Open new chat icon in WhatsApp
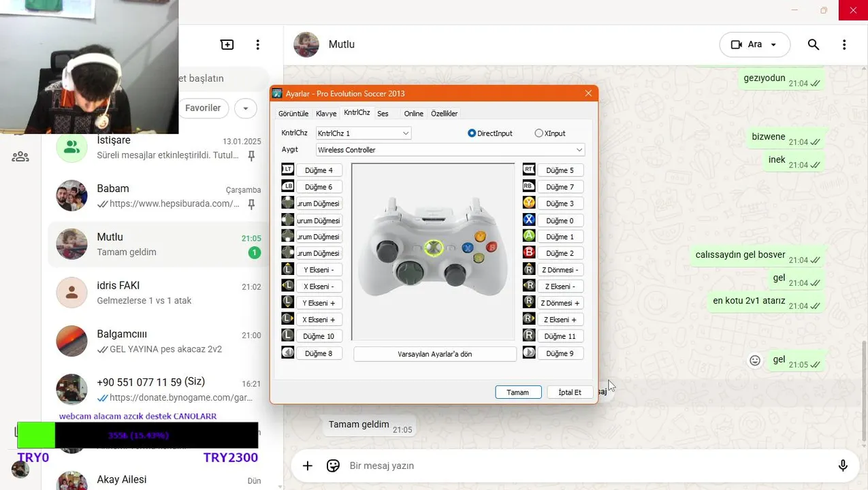Screen dimensions: 868x490 (x=227, y=44)
